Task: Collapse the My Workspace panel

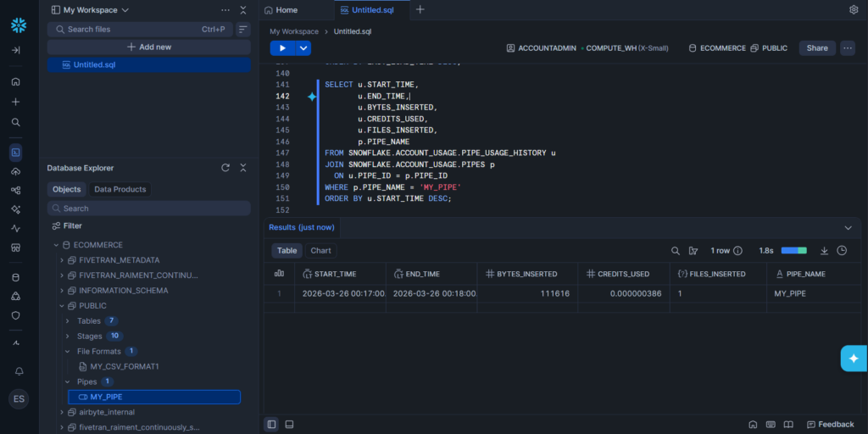Action: click(x=243, y=10)
